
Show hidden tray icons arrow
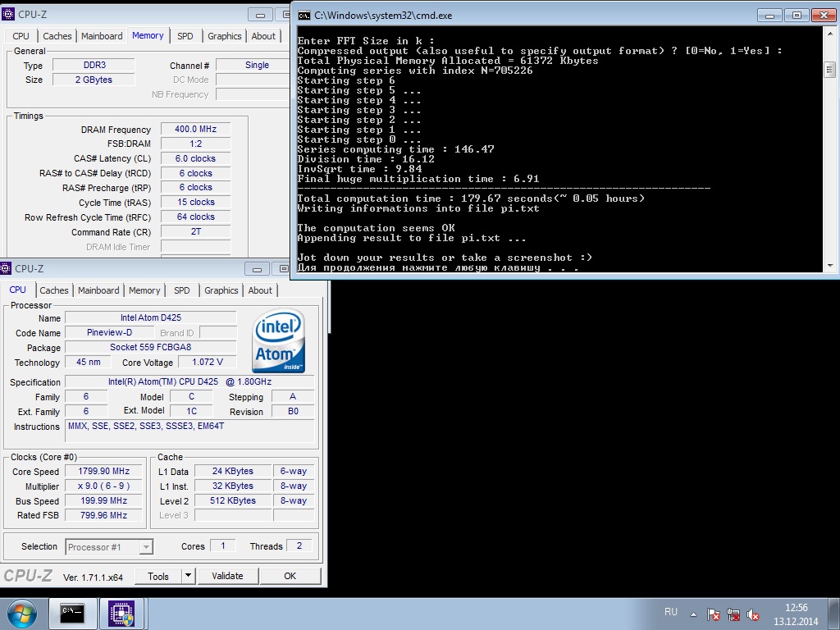coord(693,614)
